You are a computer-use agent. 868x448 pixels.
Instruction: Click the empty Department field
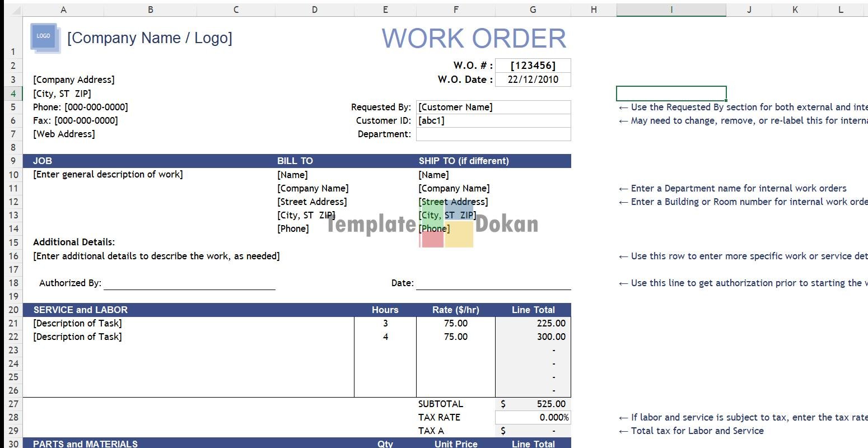click(x=493, y=134)
